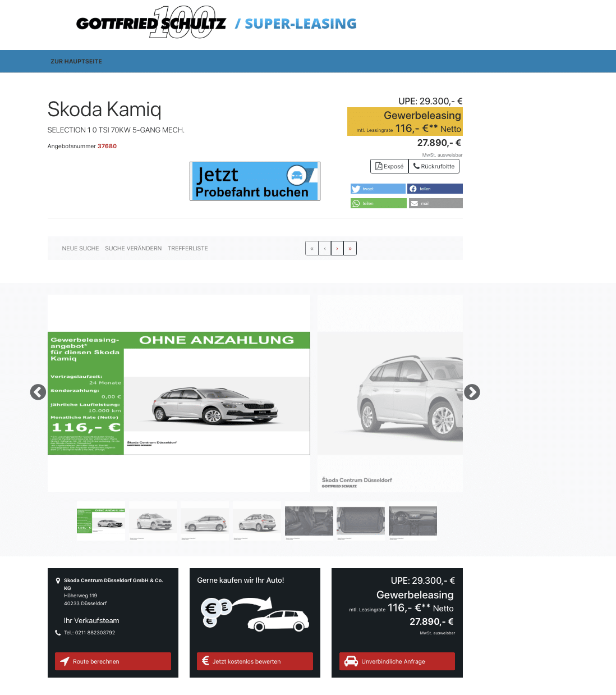Click Unverbindliche Anfrage button
Screen dimensions: 616x695
[397, 661]
